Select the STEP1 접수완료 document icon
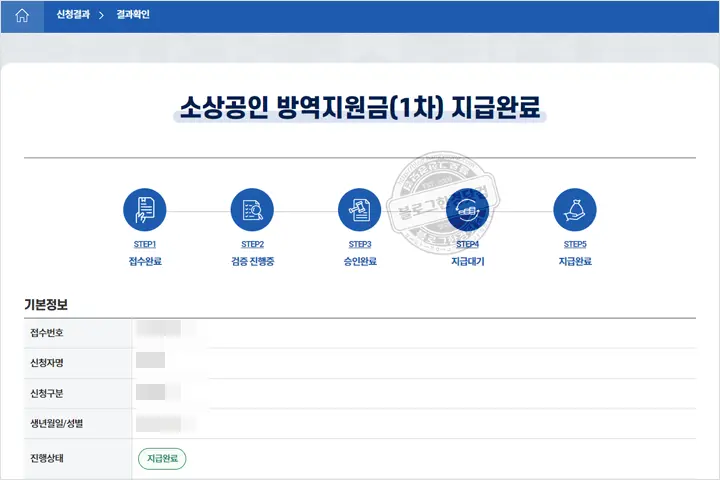720x480 pixels. 145,209
